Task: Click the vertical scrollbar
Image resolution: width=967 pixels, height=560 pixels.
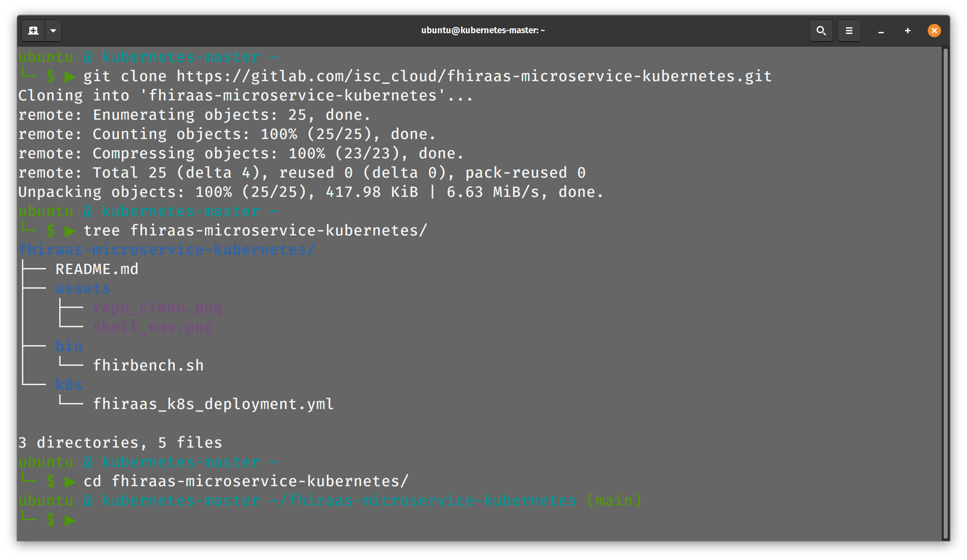Action: coord(945,293)
